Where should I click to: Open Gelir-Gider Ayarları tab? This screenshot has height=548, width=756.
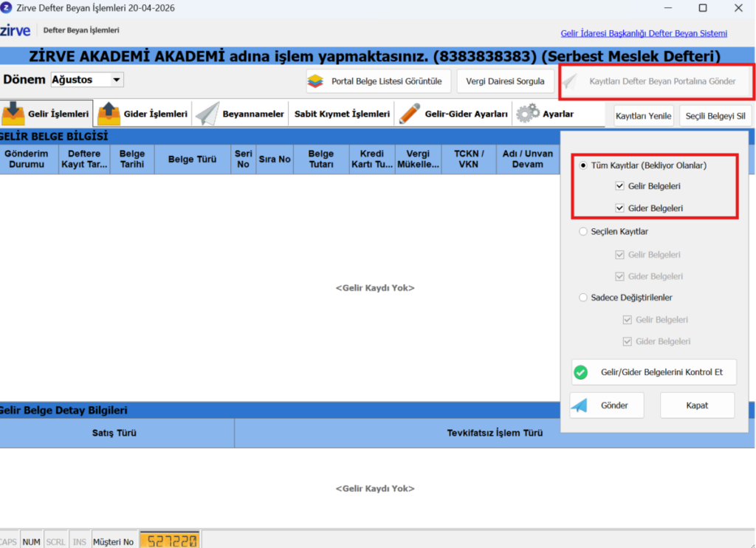click(454, 114)
